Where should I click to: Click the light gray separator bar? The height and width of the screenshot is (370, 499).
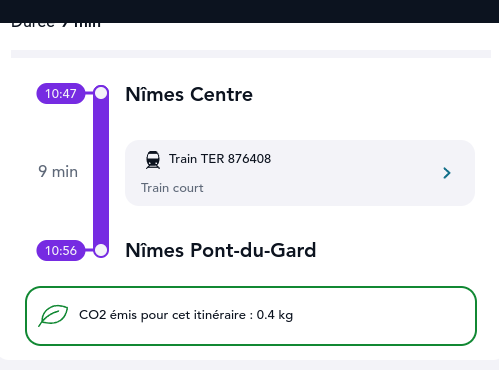tap(251, 54)
